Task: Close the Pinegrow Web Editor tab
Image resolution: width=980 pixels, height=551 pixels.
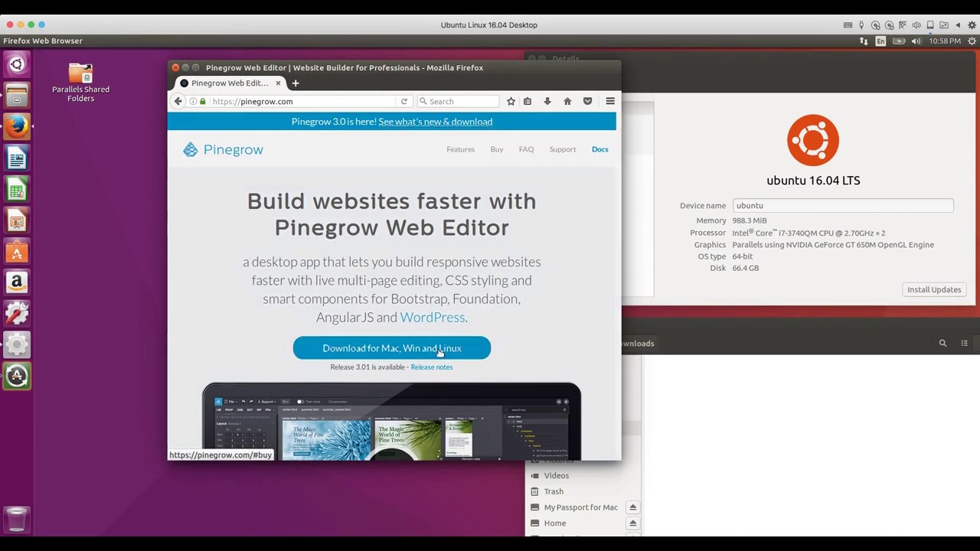Action: click(x=278, y=83)
